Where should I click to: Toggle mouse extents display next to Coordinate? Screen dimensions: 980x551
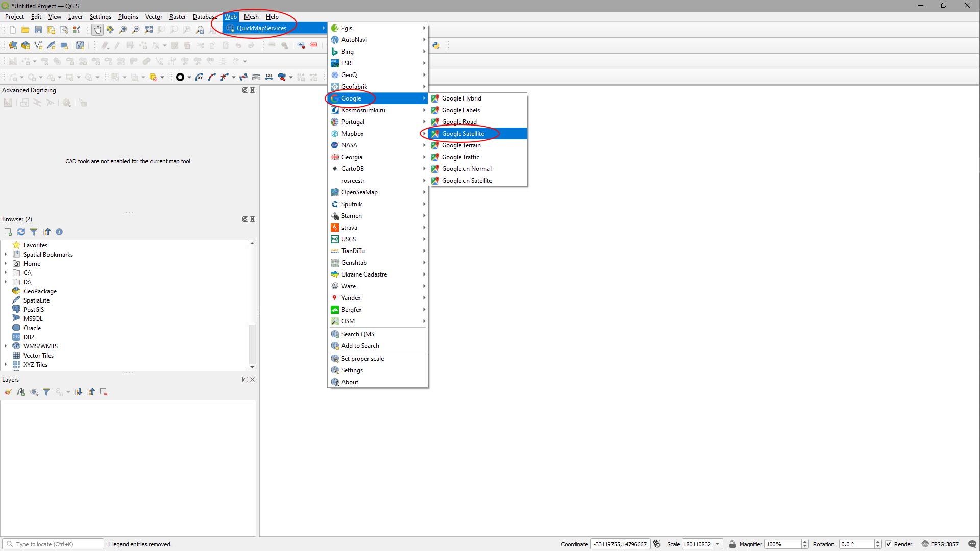pos(657,544)
